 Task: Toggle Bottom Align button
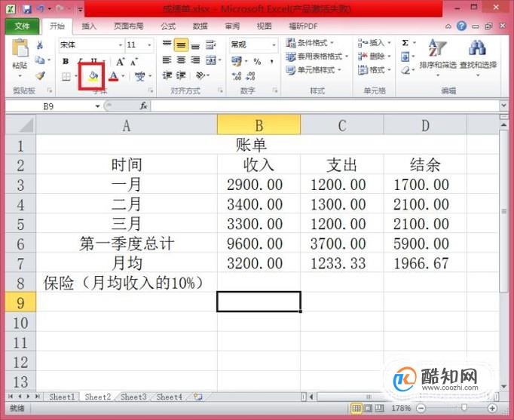coord(195,45)
